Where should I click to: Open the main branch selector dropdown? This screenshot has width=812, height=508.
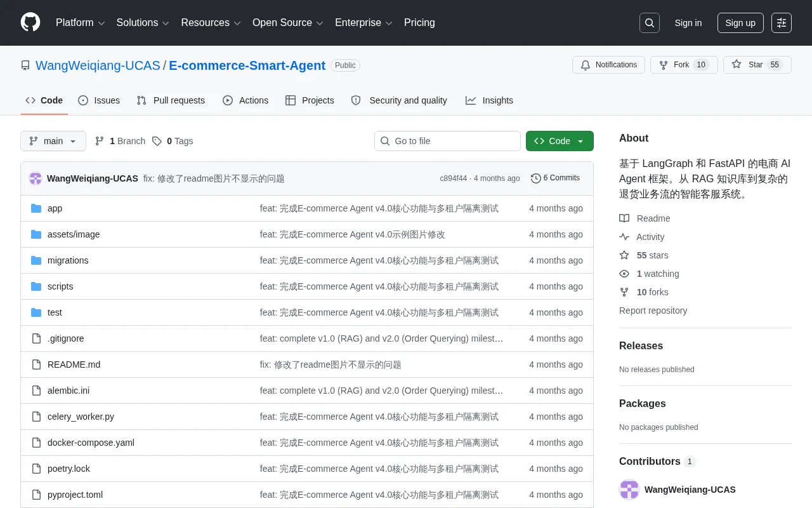click(53, 141)
